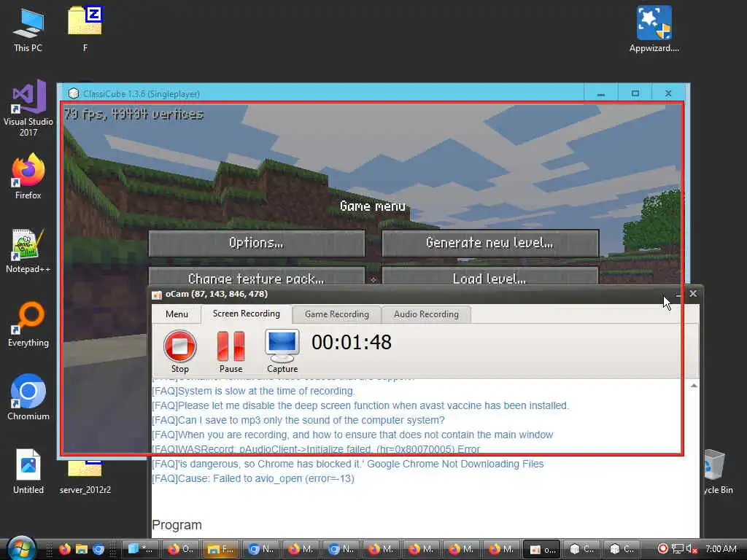
Task: Click the oCam title bar app icon
Action: (x=157, y=295)
